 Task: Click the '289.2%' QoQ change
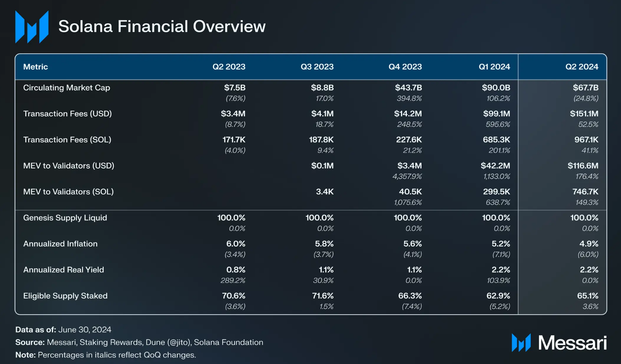pyautogui.click(x=233, y=281)
